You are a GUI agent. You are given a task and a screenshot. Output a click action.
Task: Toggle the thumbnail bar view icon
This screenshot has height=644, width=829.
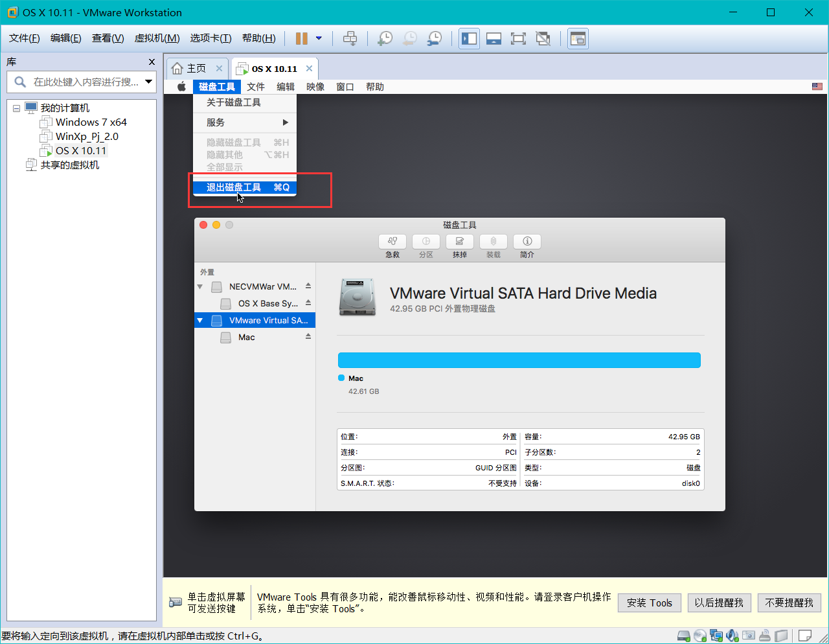(494, 38)
